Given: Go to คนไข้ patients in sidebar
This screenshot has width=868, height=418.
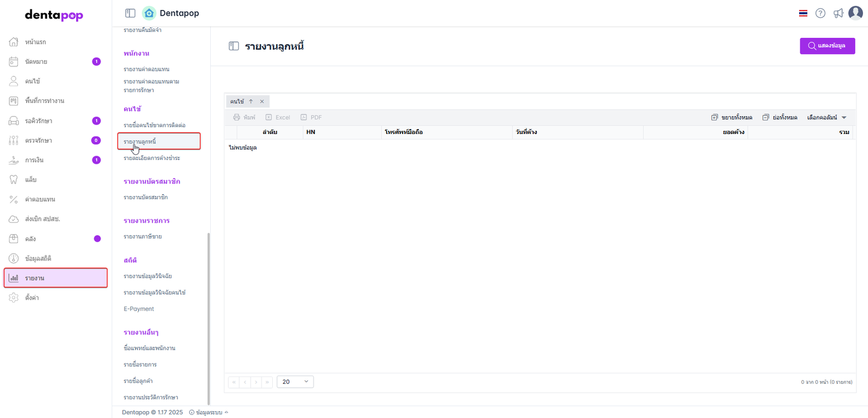Looking at the screenshot, I should coord(55,81).
